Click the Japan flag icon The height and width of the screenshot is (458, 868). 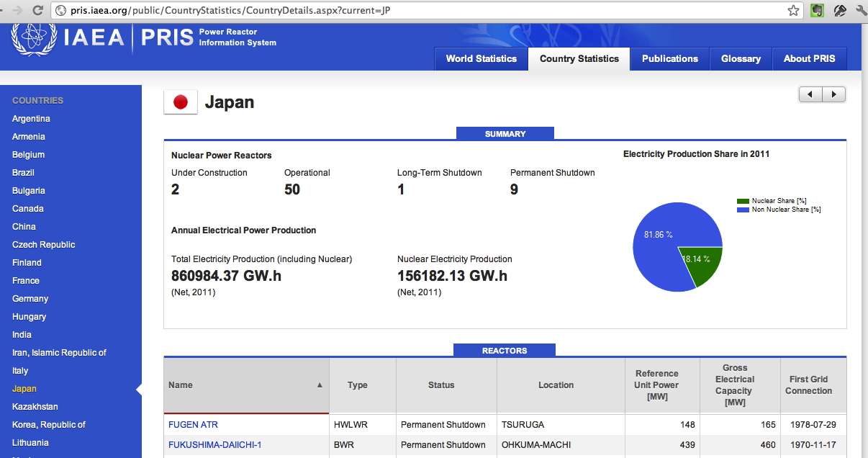point(181,102)
